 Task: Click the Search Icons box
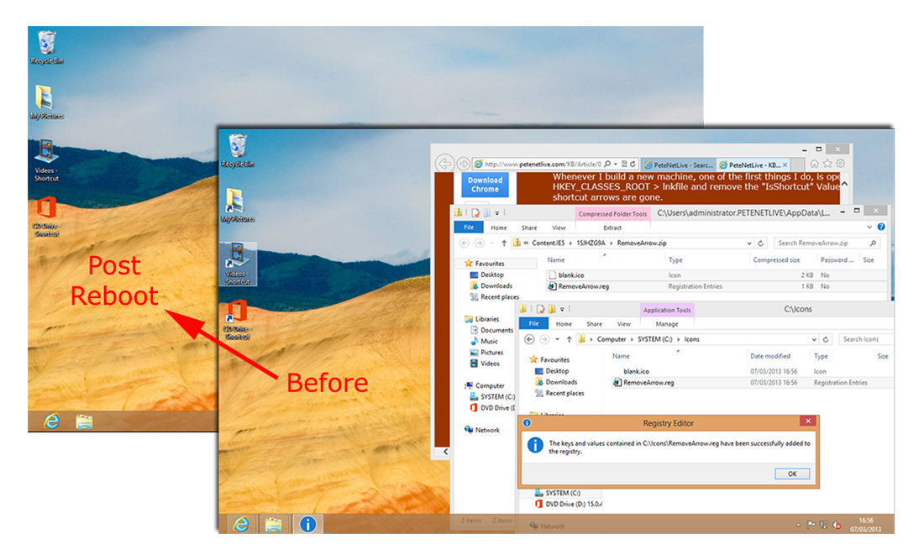tap(866, 339)
